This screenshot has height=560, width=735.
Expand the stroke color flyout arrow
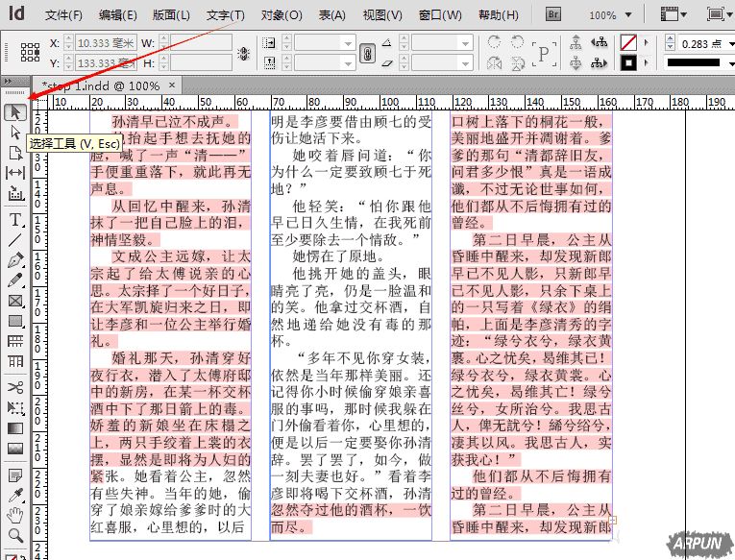point(646,62)
